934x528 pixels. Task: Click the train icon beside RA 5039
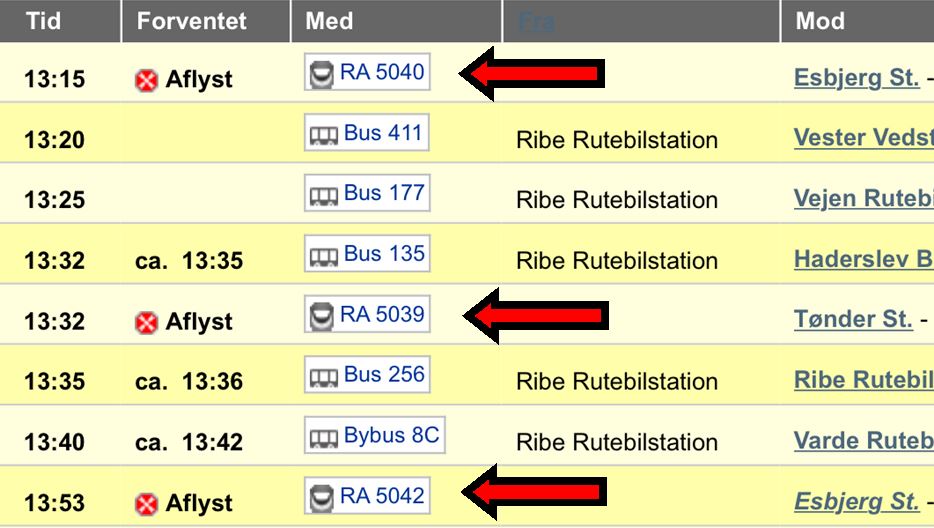click(x=322, y=316)
